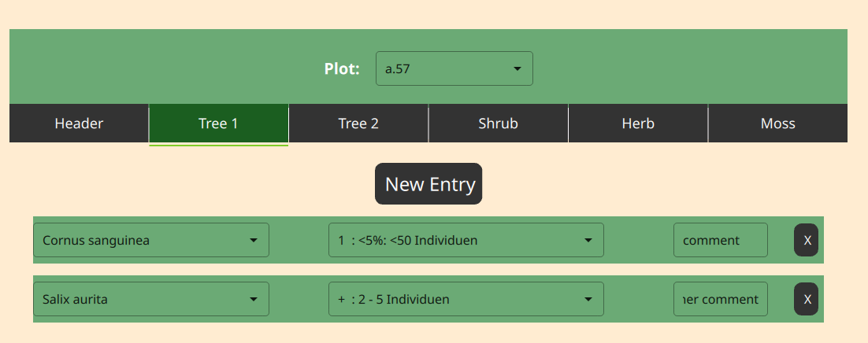The width and height of the screenshot is (868, 343).
Task: Switch to the Herb tab
Action: [x=638, y=124]
